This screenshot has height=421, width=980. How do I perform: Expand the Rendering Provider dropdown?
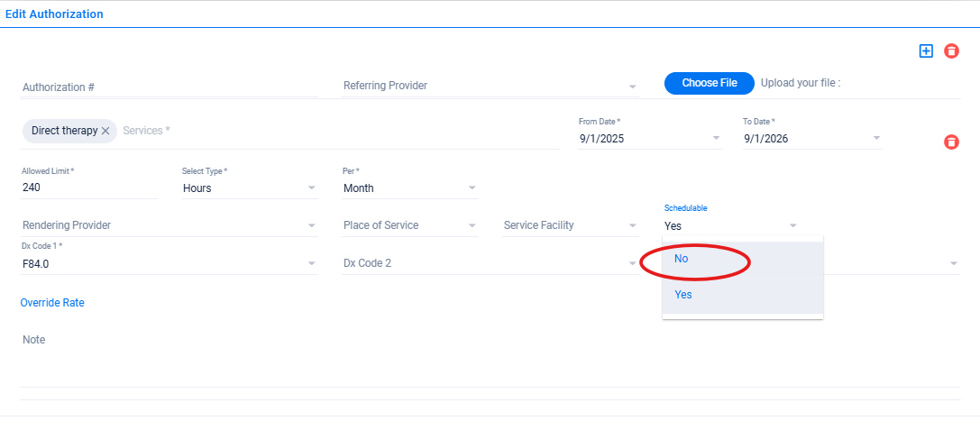pyautogui.click(x=311, y=226)
